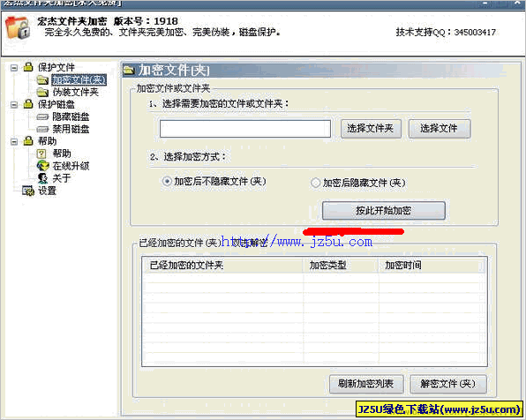Click the disk icon beside 隐藏磁盘
Viewport: 526px width, 420px height.
[42, 117]
